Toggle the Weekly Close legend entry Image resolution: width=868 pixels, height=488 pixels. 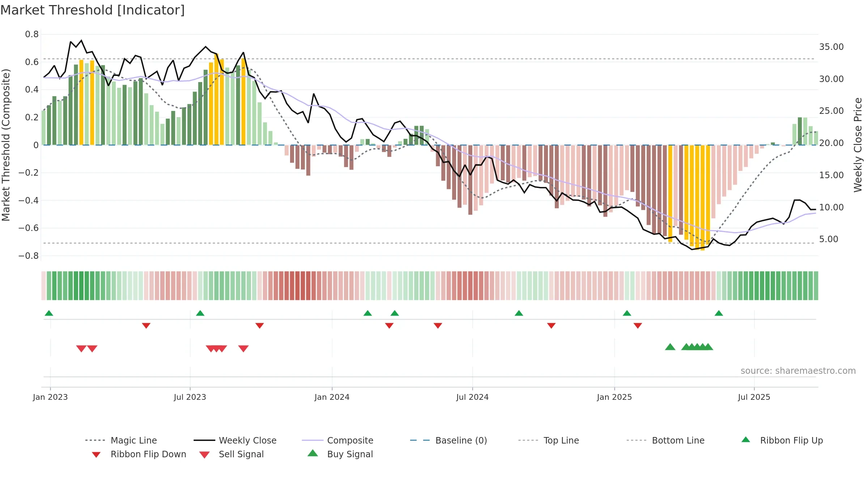click(235, 440)
